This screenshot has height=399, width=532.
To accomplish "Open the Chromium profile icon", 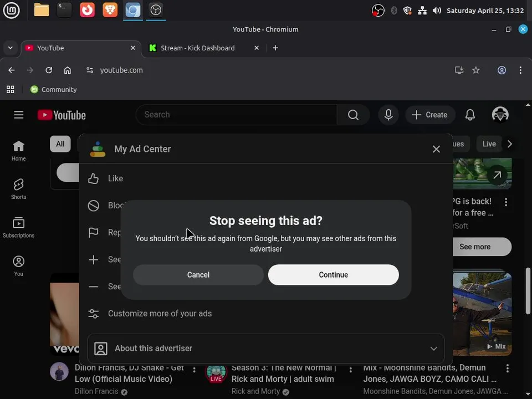I will 502,70.
